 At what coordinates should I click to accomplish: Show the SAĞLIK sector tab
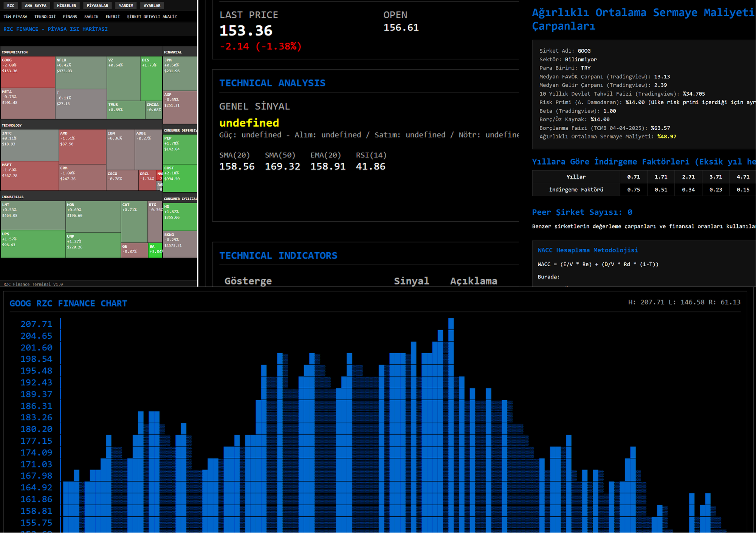click(91, 17)
